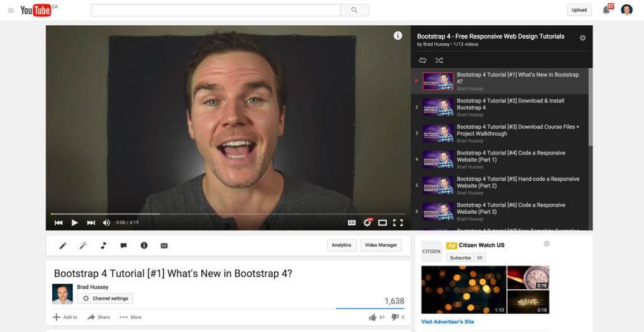Select playlist item [#2] Download & Install
Viewport: 644px width, 332px height.
pyautogui.click(x=499, y=108)
